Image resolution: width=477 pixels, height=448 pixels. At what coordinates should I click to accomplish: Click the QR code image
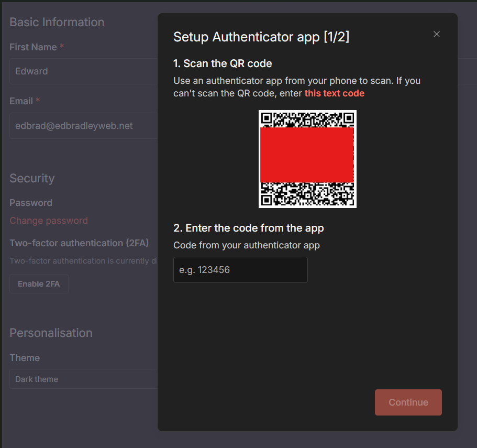click(307, 159)
